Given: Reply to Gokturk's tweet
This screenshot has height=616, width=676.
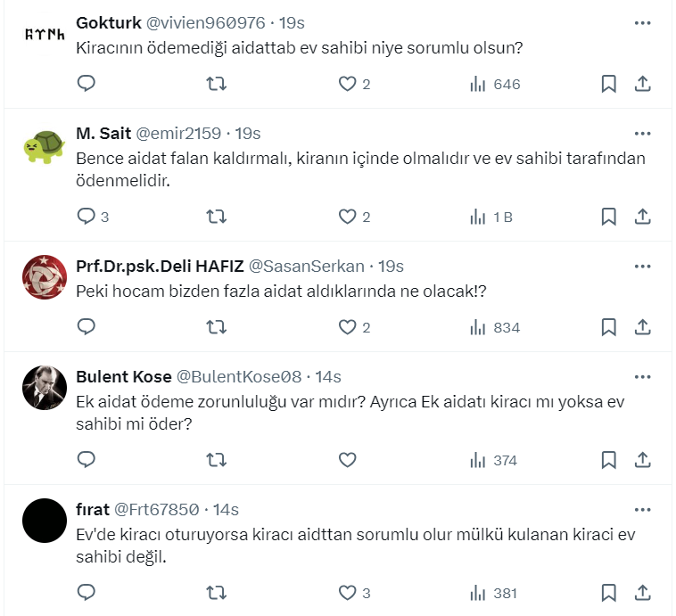Looking at the screenshot, I should pyautogui.click(x=86, y=84).
